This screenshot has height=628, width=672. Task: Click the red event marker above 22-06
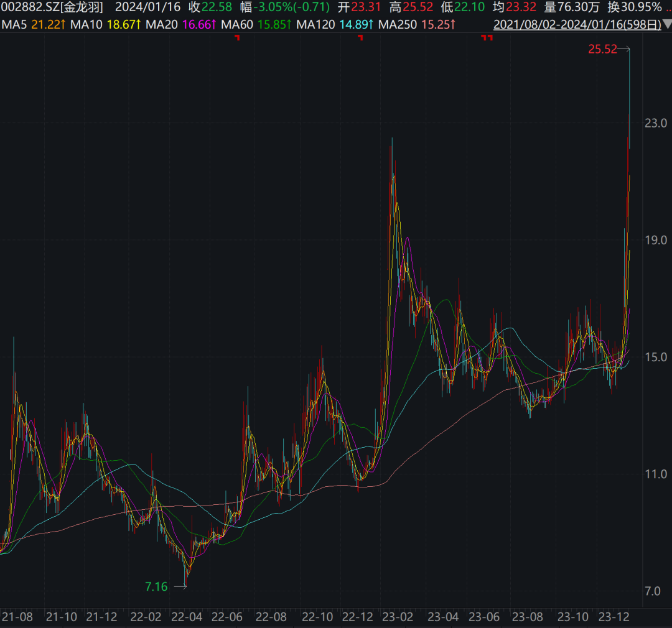pos(237,39)
